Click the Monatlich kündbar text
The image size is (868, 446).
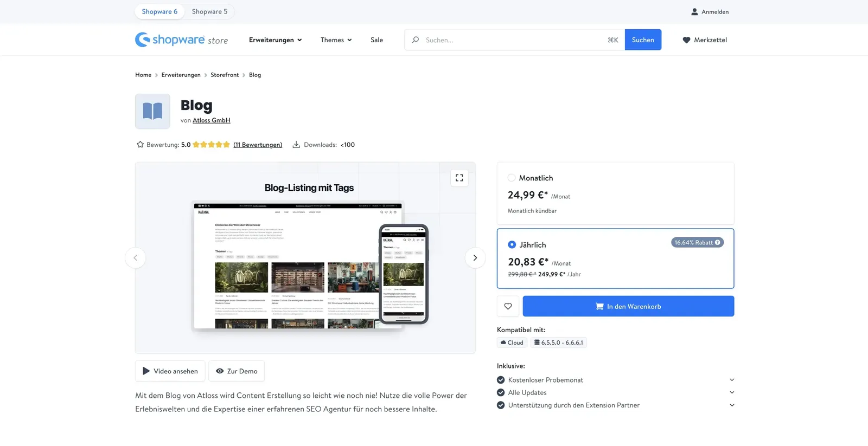tap(532, 211)
